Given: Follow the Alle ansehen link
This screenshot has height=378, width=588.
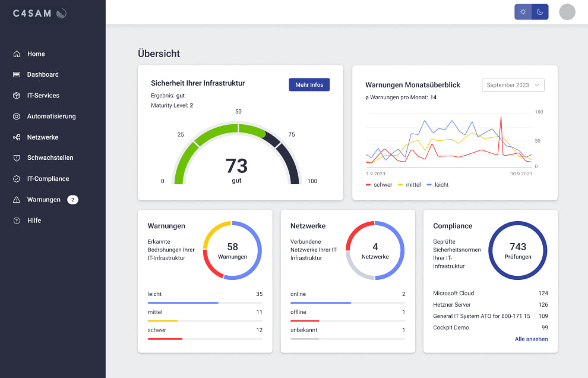Looking at the screenshot, I should click(x=531, y=339).
